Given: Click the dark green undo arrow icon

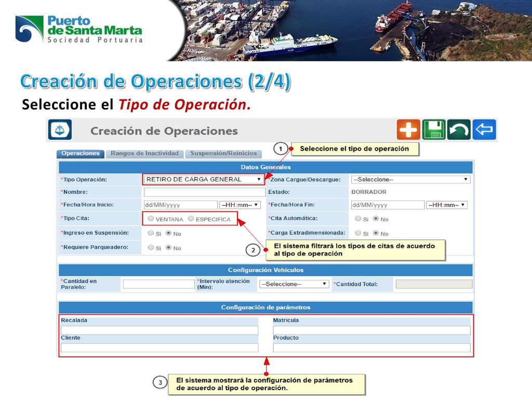Looking at the screenshot, I should [x=459, y=129].
